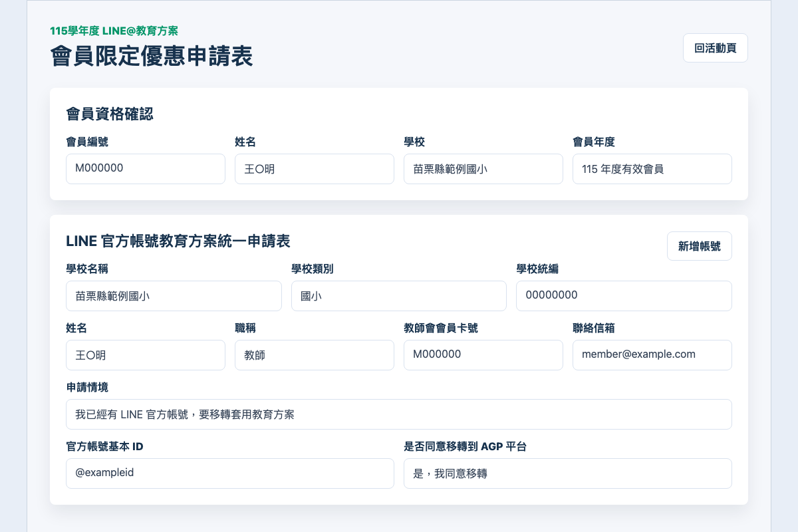Click the 115學年度 LINE@教育方案 subtitle
Viewport: 798px width, 532px height.
click(x=114, y=31)
